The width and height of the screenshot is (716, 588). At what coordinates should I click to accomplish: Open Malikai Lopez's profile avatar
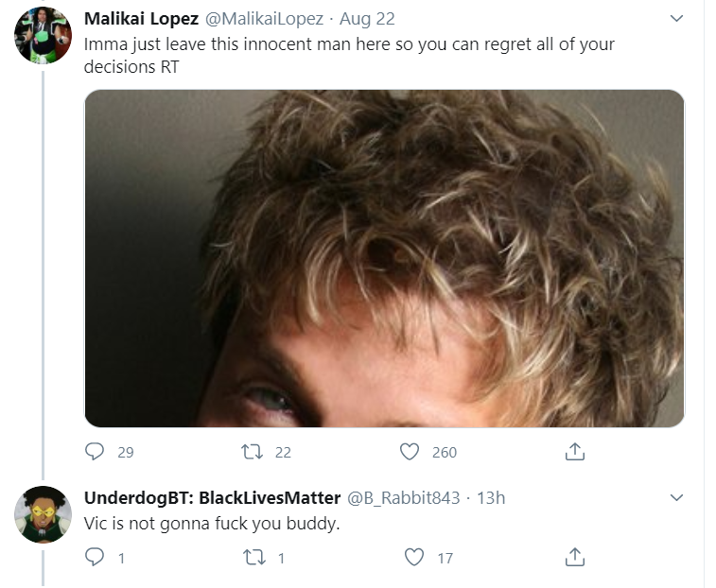(x=43, y=35)
